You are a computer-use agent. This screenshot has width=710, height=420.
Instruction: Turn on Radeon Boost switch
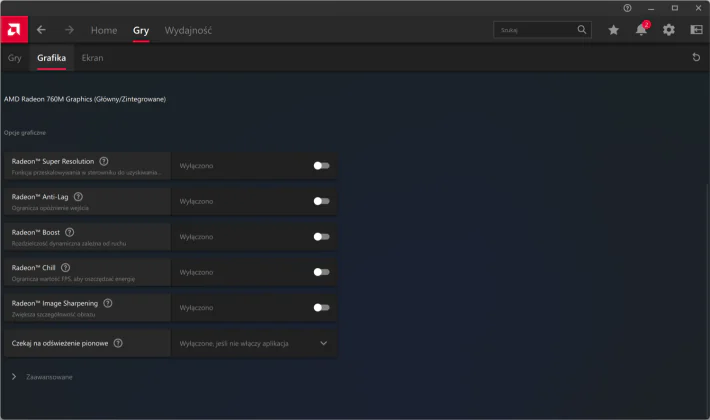coord(321,237)
